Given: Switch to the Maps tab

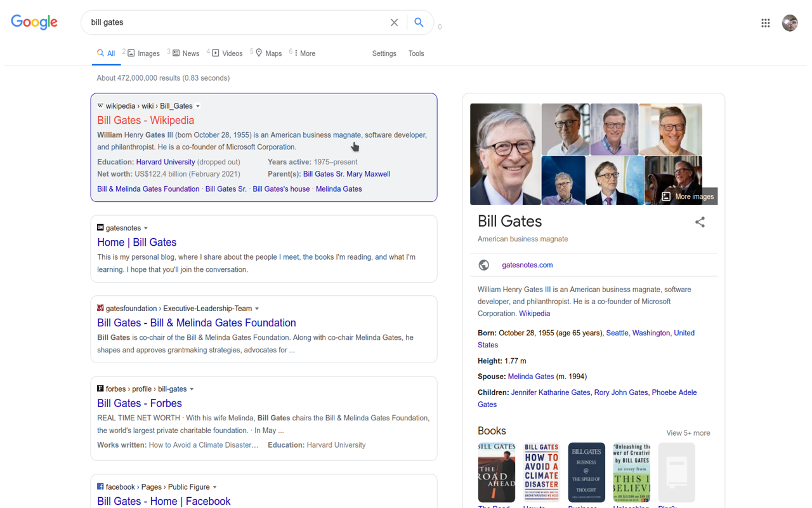Looking at the screenshot, I should pos(268,53).
